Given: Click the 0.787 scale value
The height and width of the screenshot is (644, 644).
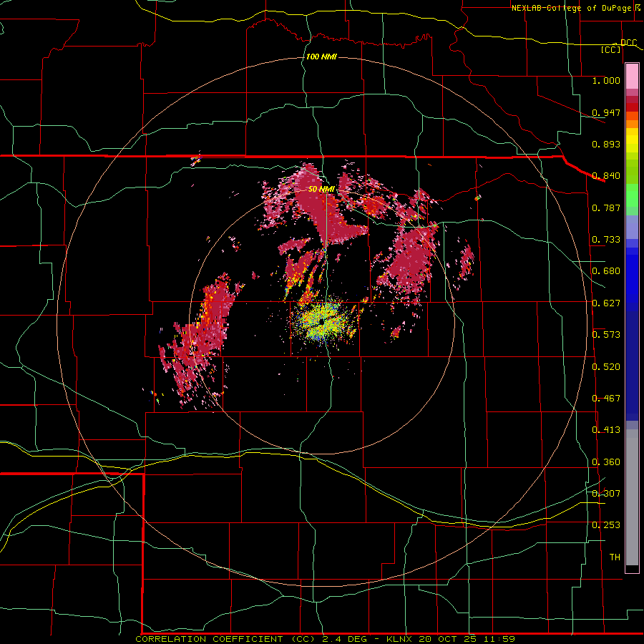Looking at the screenshot, I should click(606, 208).
